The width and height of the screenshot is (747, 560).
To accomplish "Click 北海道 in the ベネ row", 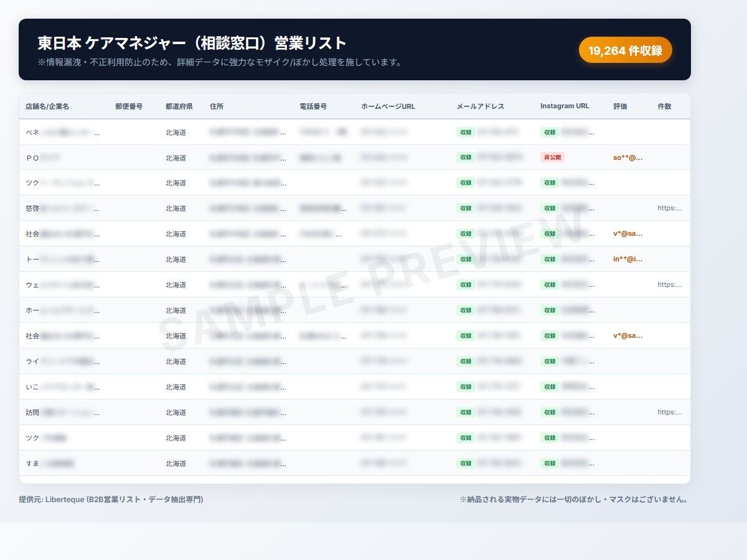I will tap(176, 133).
